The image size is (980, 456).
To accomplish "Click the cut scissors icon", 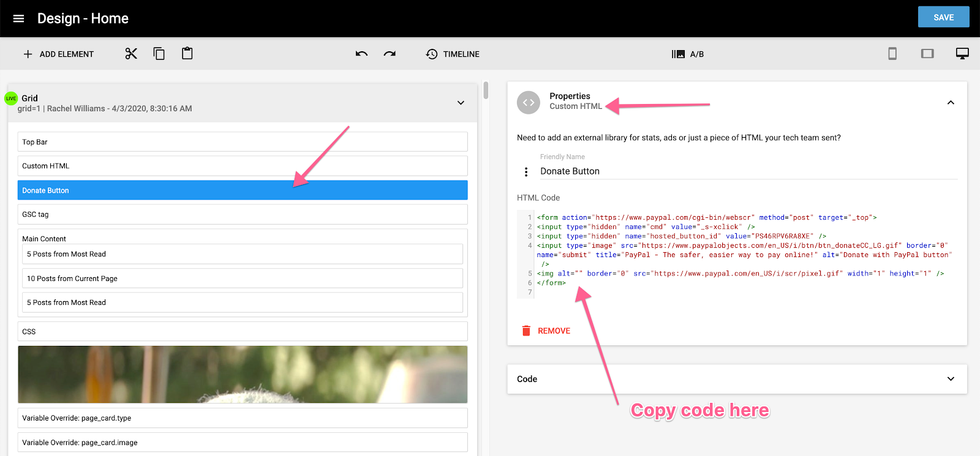I will point(131,54).
